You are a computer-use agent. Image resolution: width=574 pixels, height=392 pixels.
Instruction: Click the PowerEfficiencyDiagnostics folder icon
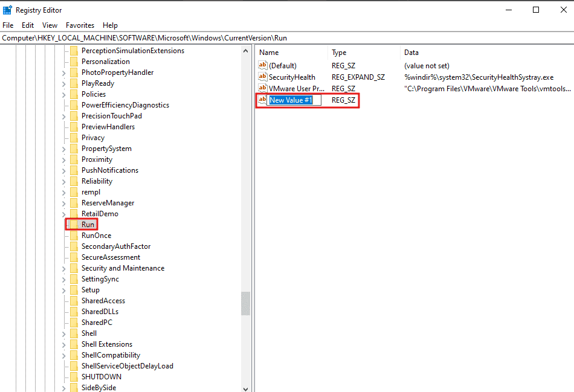tap(74, 105)
